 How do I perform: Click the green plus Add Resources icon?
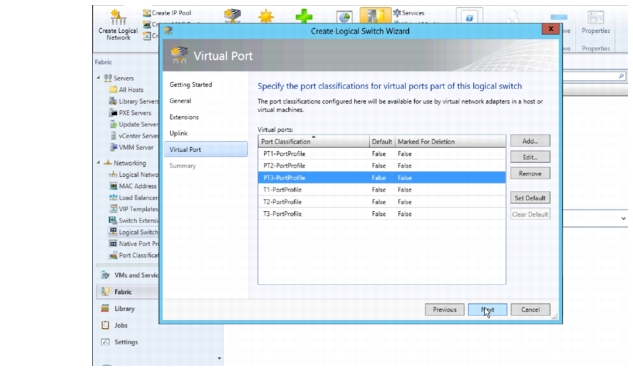pyautogui.click(x=304, y=16)
